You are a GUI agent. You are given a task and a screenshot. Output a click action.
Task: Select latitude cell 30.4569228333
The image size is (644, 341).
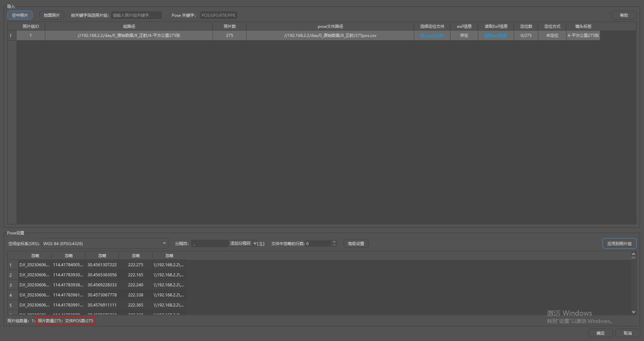pos(102,285)
